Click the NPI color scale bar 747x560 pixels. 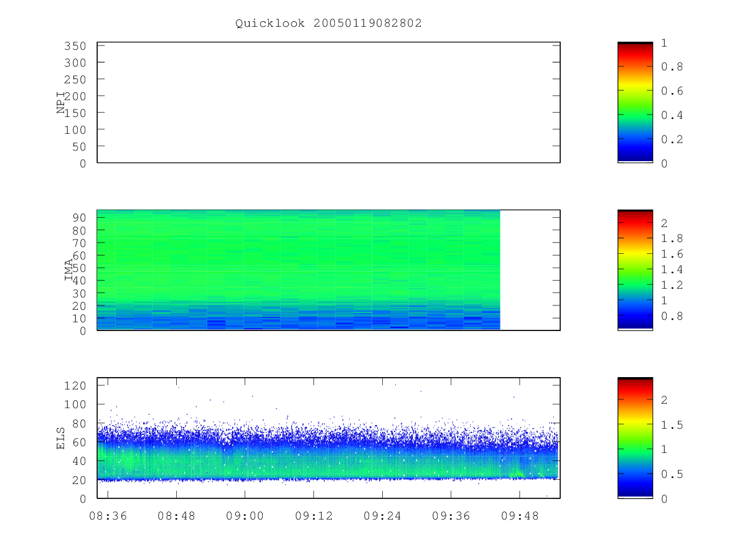[635, 103]
